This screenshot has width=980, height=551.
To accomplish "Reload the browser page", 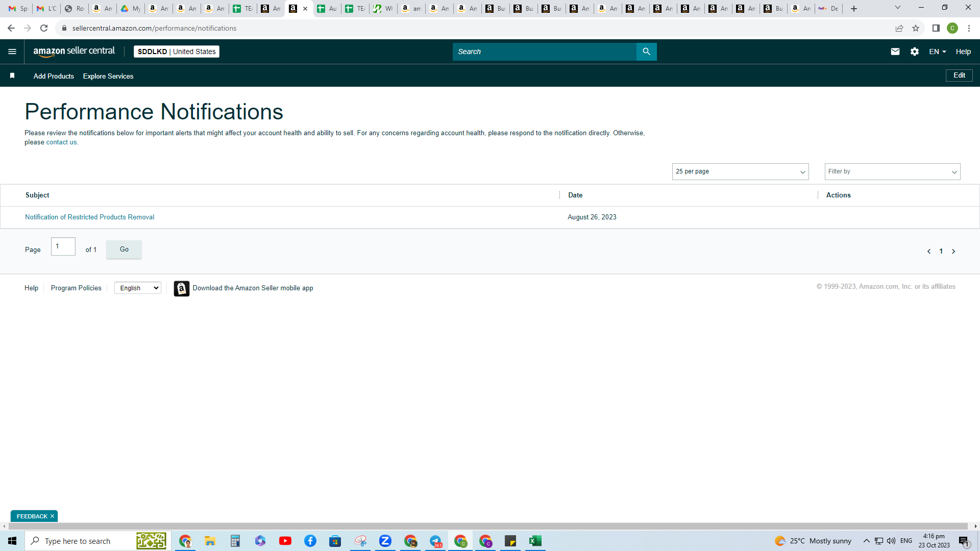I will coord(44,28).
